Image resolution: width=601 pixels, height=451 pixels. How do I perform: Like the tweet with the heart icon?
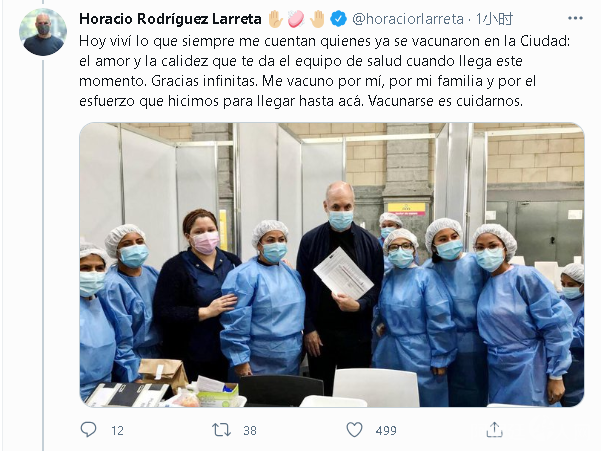tap(354, 430)
